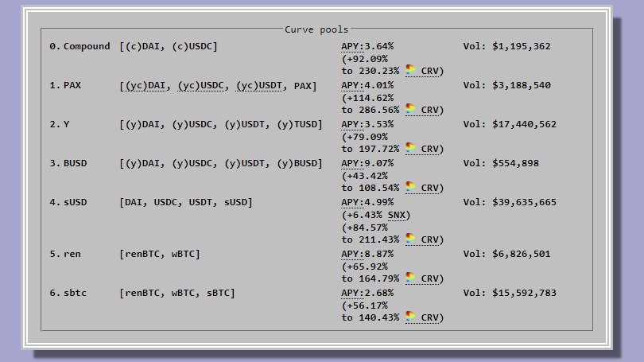Click the CRV rainbow icon in Y row
This screenshot has height=362, width=644.
point(410,148)
